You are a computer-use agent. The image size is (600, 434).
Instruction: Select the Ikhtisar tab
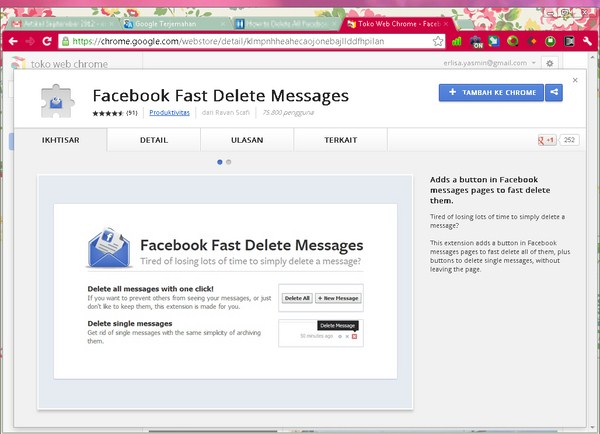point(60,140)
